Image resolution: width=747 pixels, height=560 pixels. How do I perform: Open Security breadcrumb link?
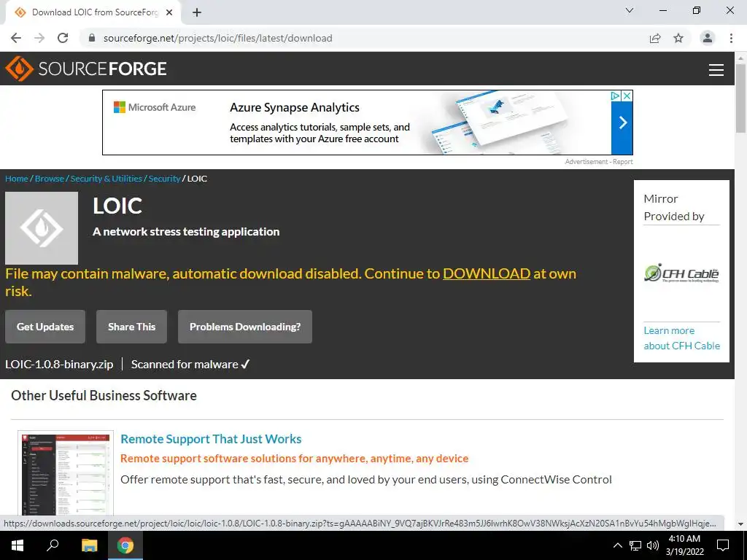tap(164, 179)
